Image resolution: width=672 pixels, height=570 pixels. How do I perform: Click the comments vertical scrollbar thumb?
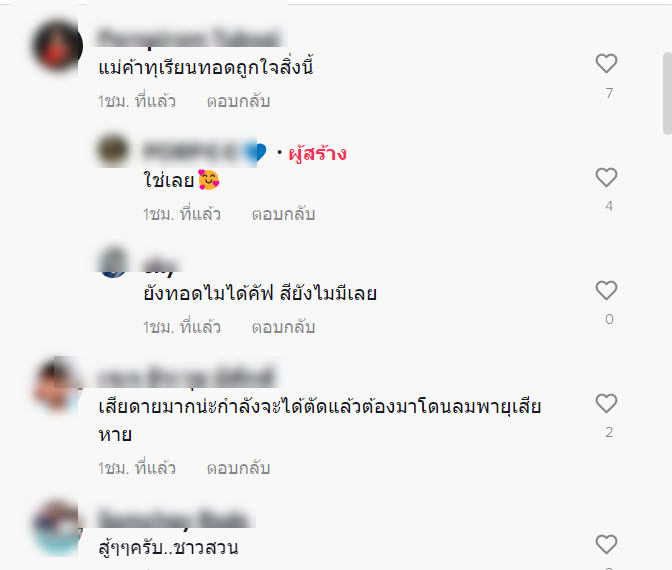667,93
